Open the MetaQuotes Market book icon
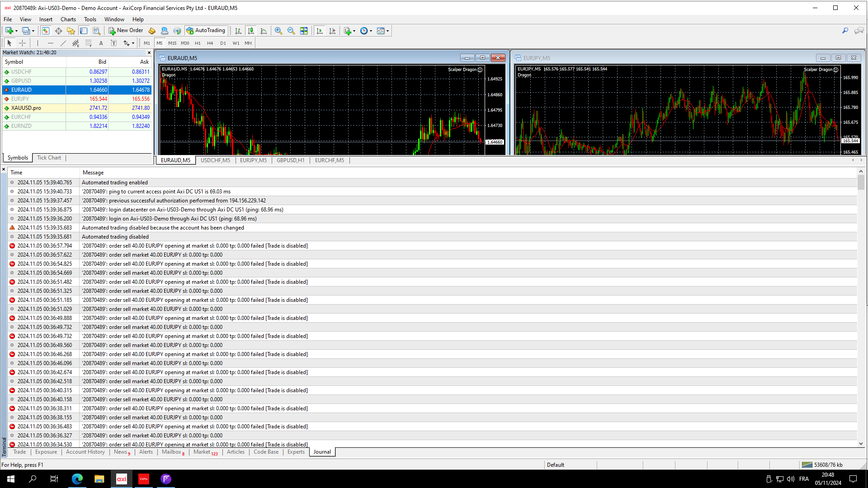Image resolution: width=868 pixels, height=488 pixels. click(152, 31)
